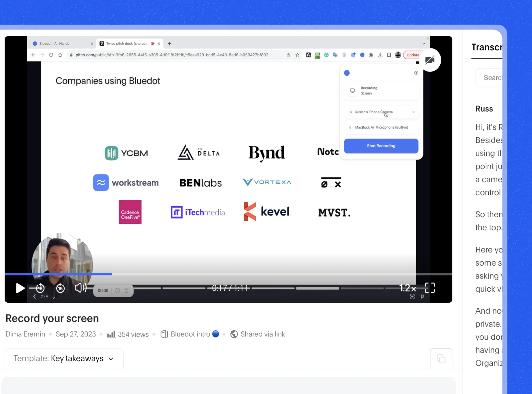532x394 pixels.
Task: Click the 354 views stats
Action: (x=128, y=334)
